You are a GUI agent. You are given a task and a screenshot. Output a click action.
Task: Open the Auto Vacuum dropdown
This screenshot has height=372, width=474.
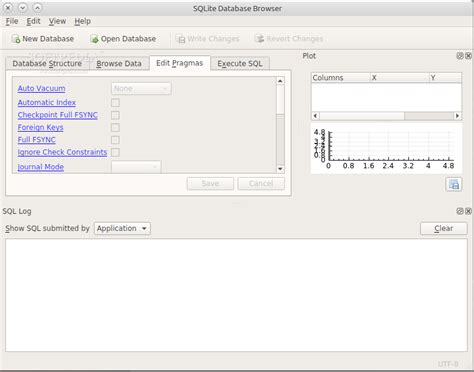(x=141, y=89)
